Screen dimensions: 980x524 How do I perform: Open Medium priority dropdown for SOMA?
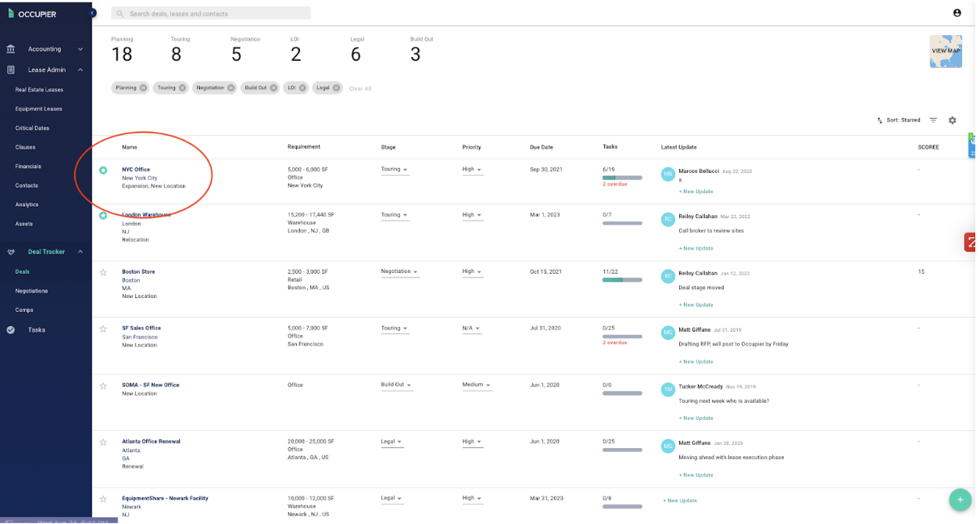[476, 386]
